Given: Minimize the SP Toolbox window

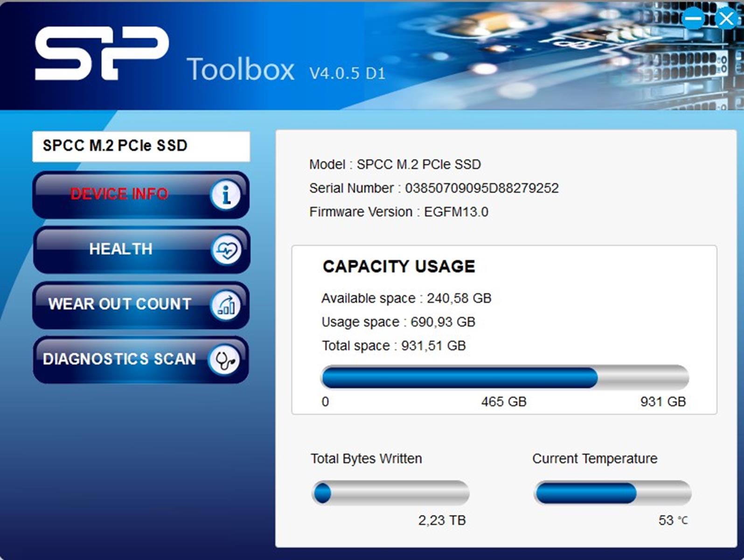Looking at the screenshot, I should pos(693,19).
